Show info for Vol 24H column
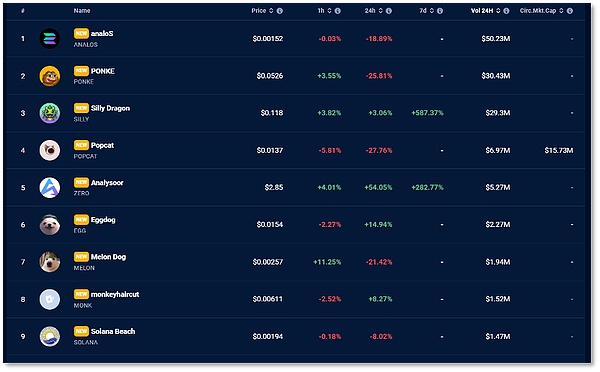 [x=506, y=11]
